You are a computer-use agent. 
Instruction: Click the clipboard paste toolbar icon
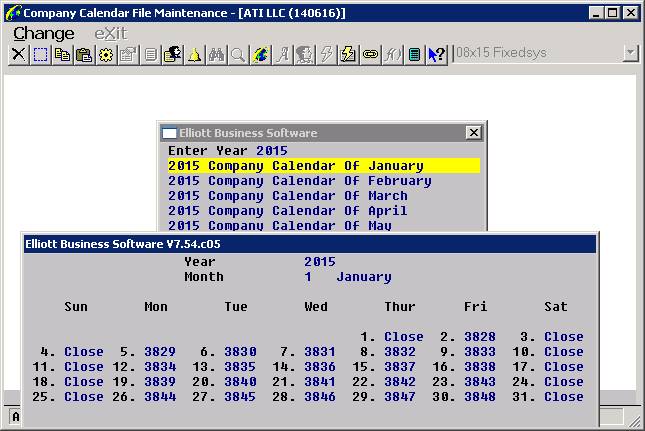84,54
